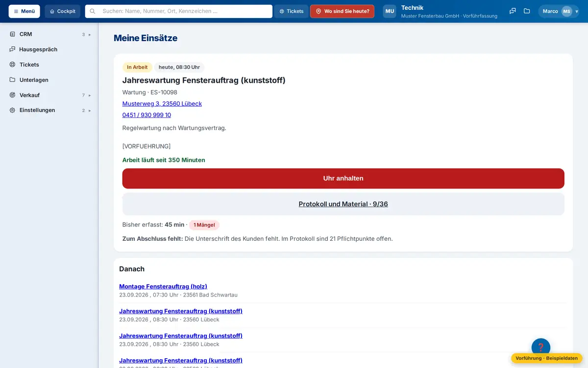Click the CRM sidebar icon
The width and height of the screenshot is (588, 368).
[13, 34]
